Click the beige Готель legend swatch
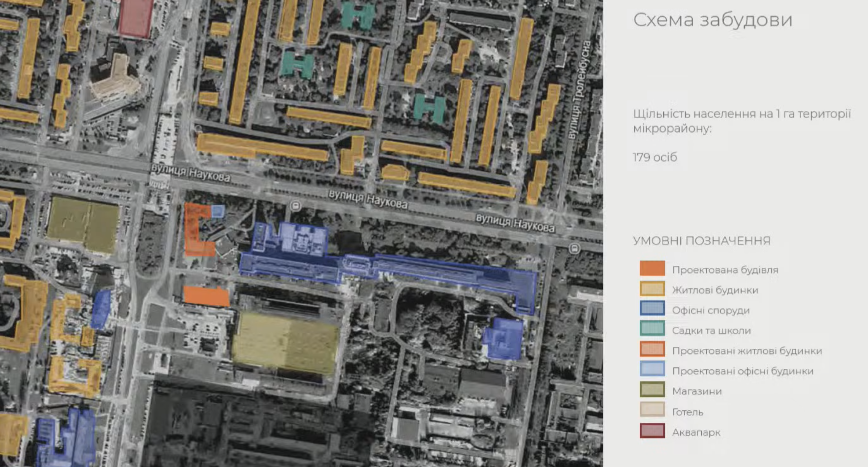The width and height of the screenshot is (868, 467). click(652, 410)
